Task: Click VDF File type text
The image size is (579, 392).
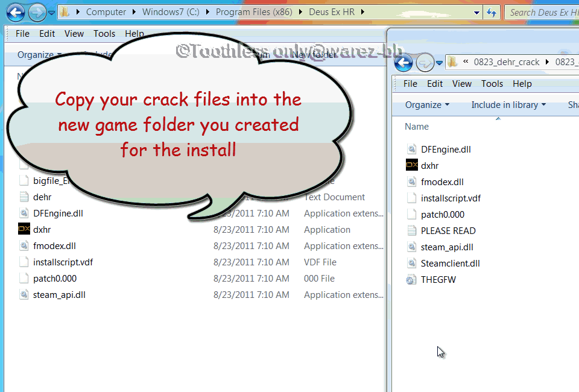Action: click(320, 262)
